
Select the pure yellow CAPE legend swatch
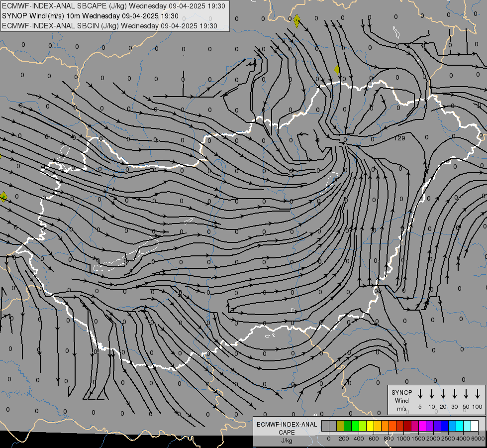[370, 426]
